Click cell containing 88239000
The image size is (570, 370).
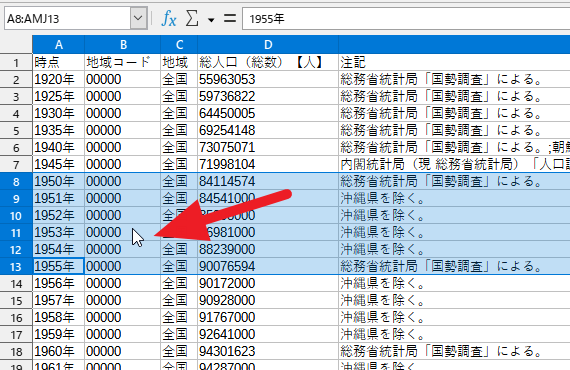pyautogui.click(x=268, y=249)
